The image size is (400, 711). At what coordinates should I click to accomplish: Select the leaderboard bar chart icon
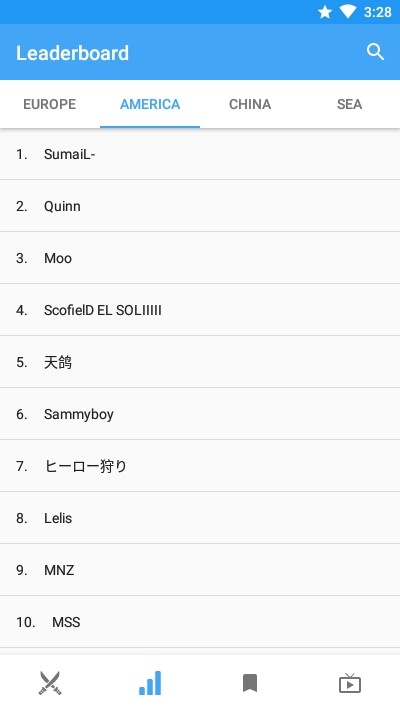coord(150,683)
